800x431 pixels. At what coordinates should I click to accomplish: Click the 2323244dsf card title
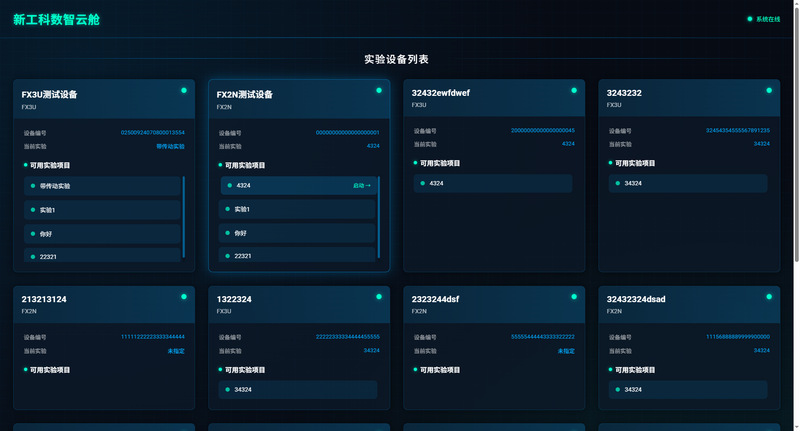tap(435, 299)
